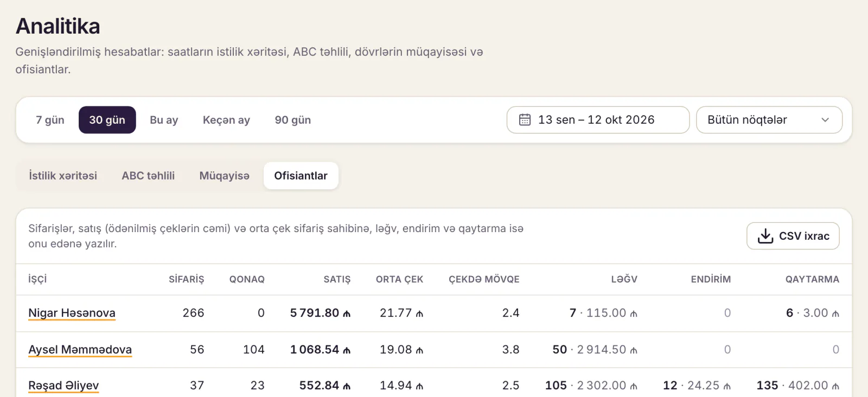Click the 12 · 24.25 discount cell
This screenshot has height=397, width=868.
[x=697, y=386]
